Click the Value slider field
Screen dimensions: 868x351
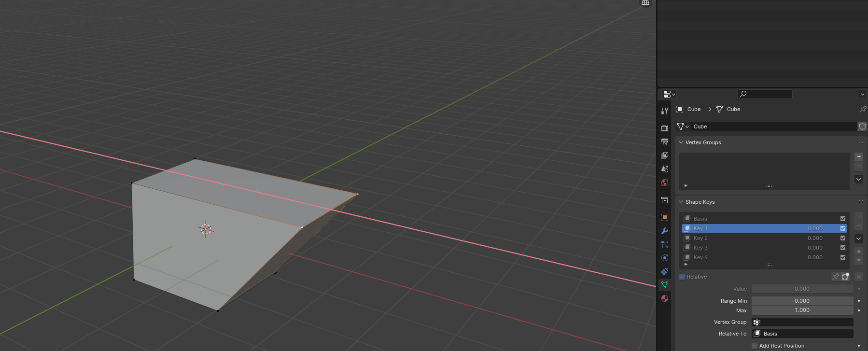(802, 289)
